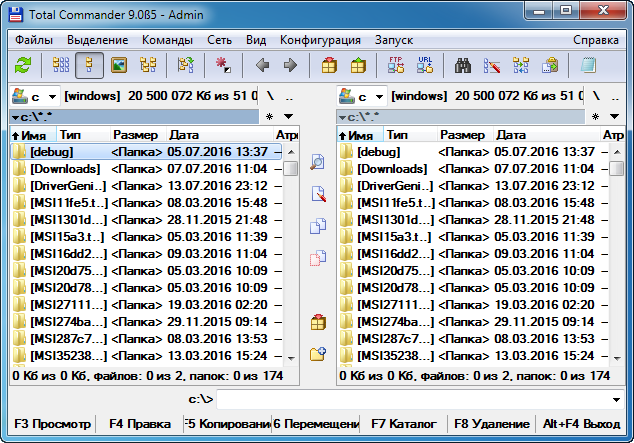Image resolution: width=634 pixels, height=443 pixels.
Task: Open the Конфигурация menu
Action: [x=320, y=40]
